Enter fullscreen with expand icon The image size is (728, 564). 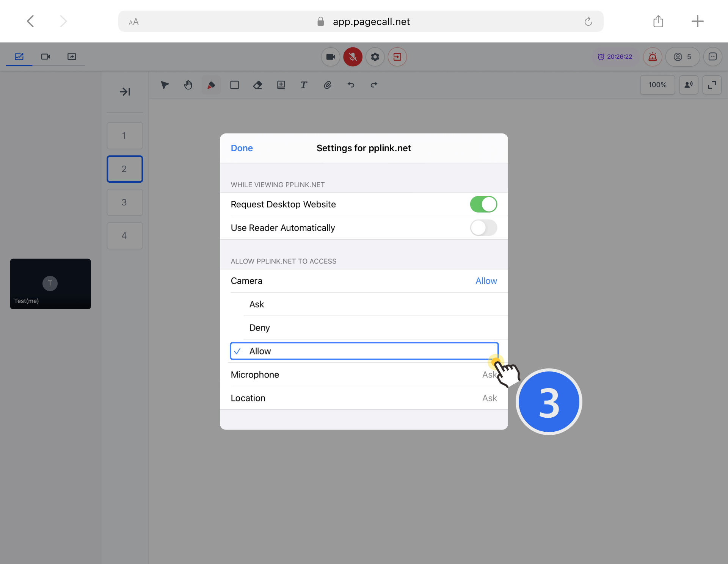click(x=712, y=85)
